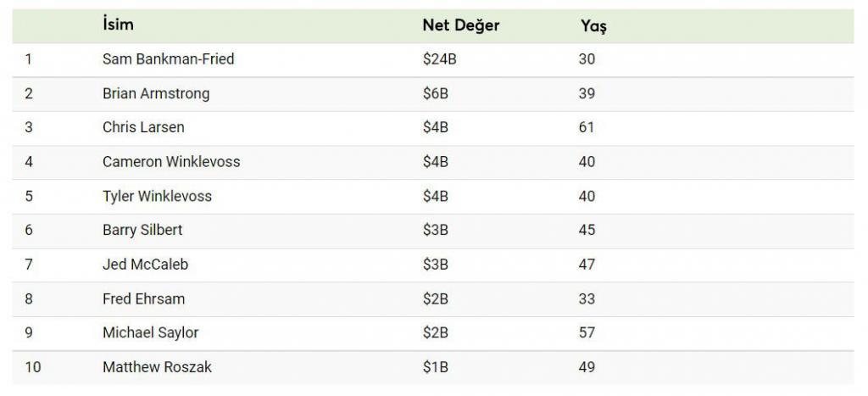The height and width of the screenshot is (396, 868).
Task: Click on Michael Saylor's name
Action: (151, 333)
